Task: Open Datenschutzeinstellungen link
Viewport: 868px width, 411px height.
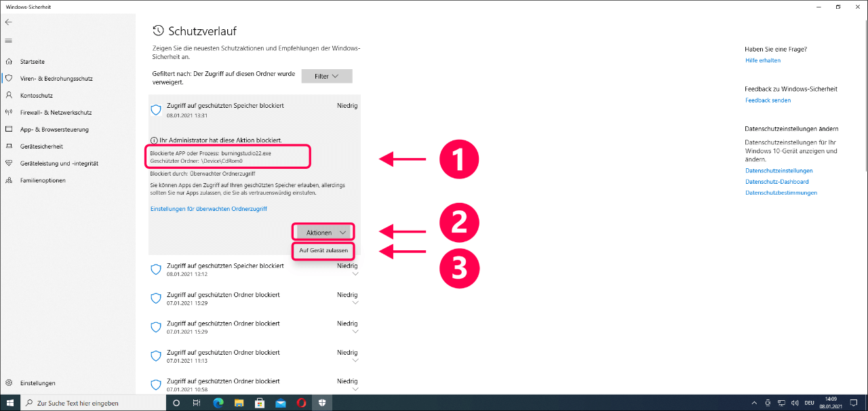Action: (x=778, y=171)
